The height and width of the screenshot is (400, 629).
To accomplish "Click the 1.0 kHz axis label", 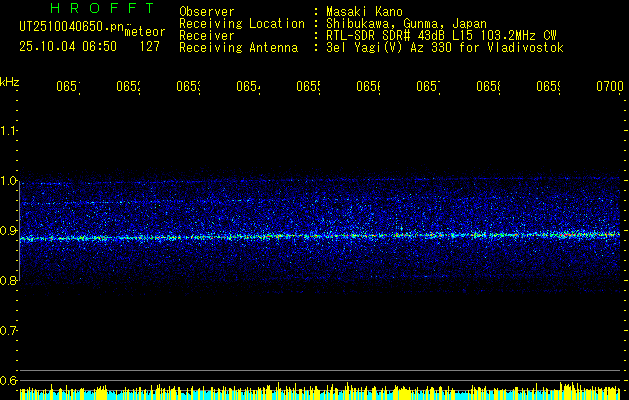I will pos(8,181).
